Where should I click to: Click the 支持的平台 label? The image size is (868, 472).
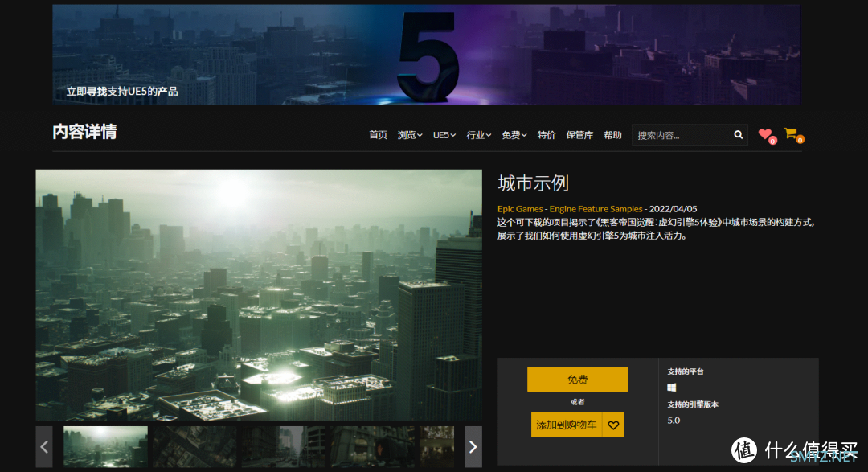pos(686,371)
